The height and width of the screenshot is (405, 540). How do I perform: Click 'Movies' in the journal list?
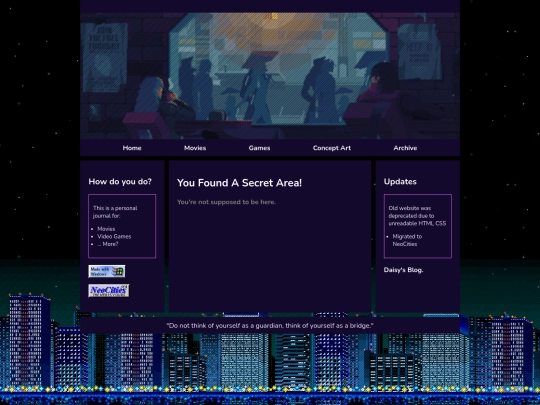point(106,229)
